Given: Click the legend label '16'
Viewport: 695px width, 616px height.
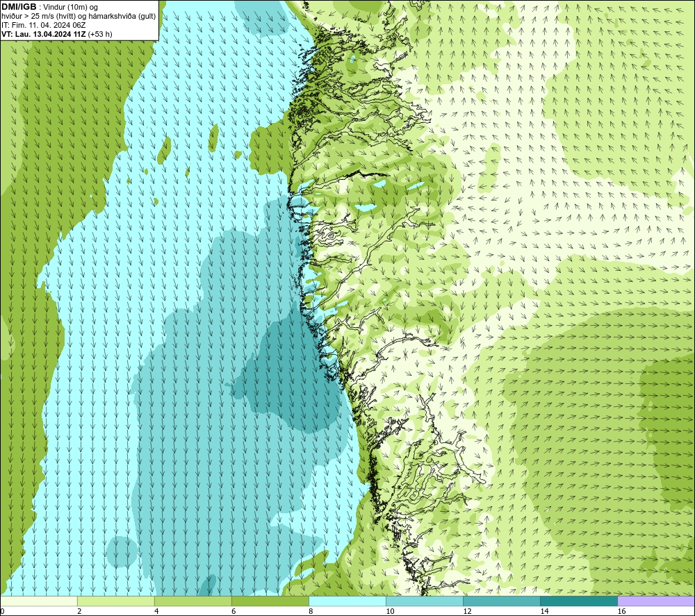Looking at the screenshot, I should pyautogui.click(x=621, y=611).
